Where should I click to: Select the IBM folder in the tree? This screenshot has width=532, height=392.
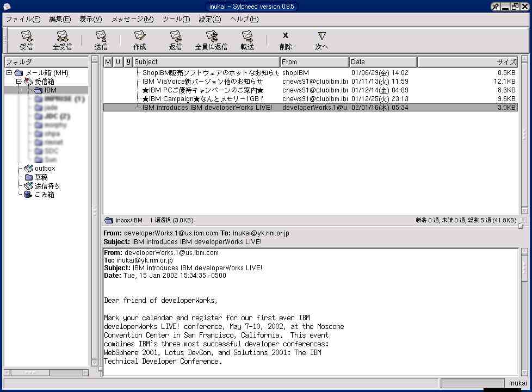[x=50, y=90]
